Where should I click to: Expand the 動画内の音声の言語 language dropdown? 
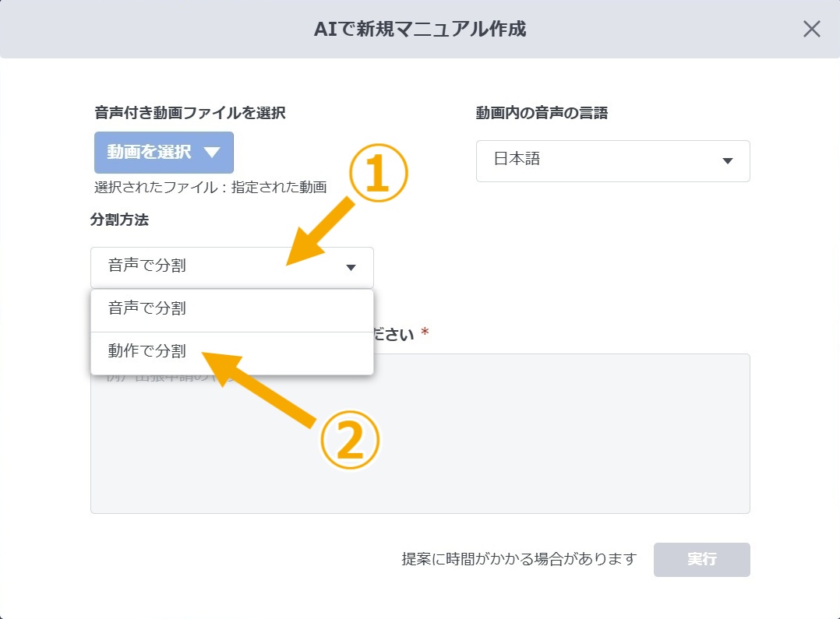click(612, 161)
